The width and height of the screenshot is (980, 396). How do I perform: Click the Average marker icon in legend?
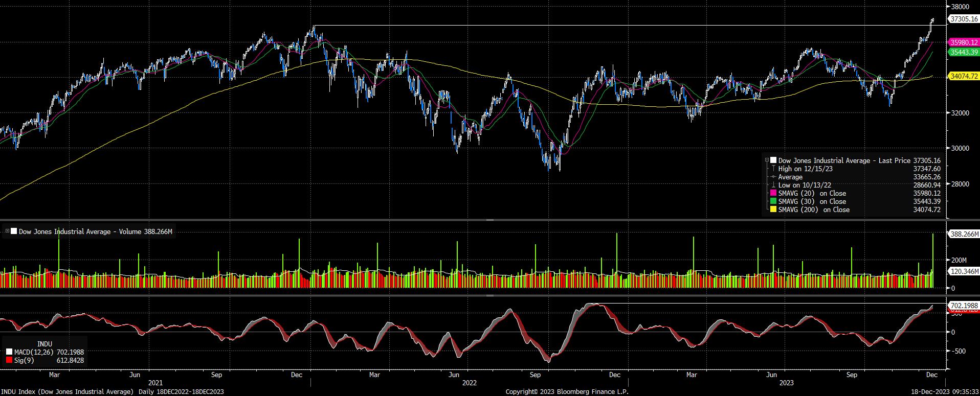click(773, 177)
